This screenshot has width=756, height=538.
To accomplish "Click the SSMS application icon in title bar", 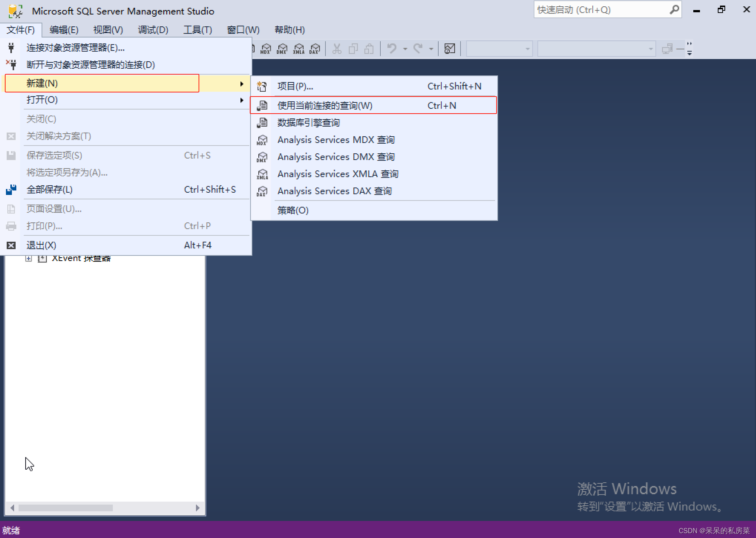I will point(15,11).
